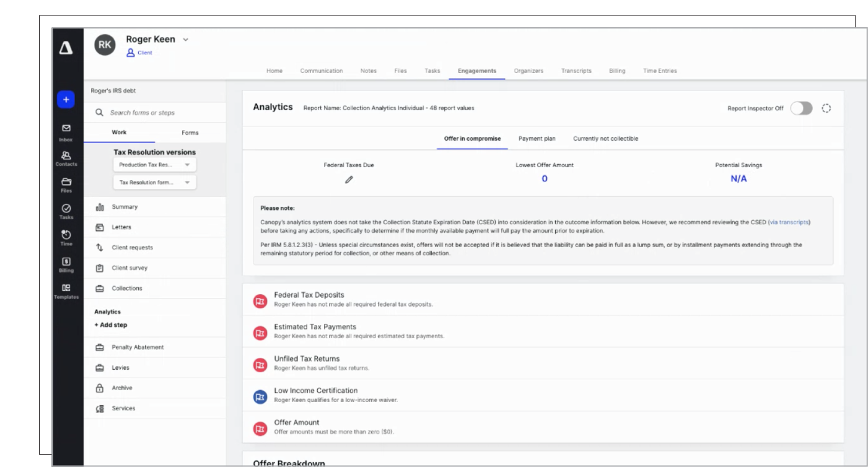Click the + Add step link
Image resolution: width=868 pixels, height=467 pixels.
[x=111, y=325]
